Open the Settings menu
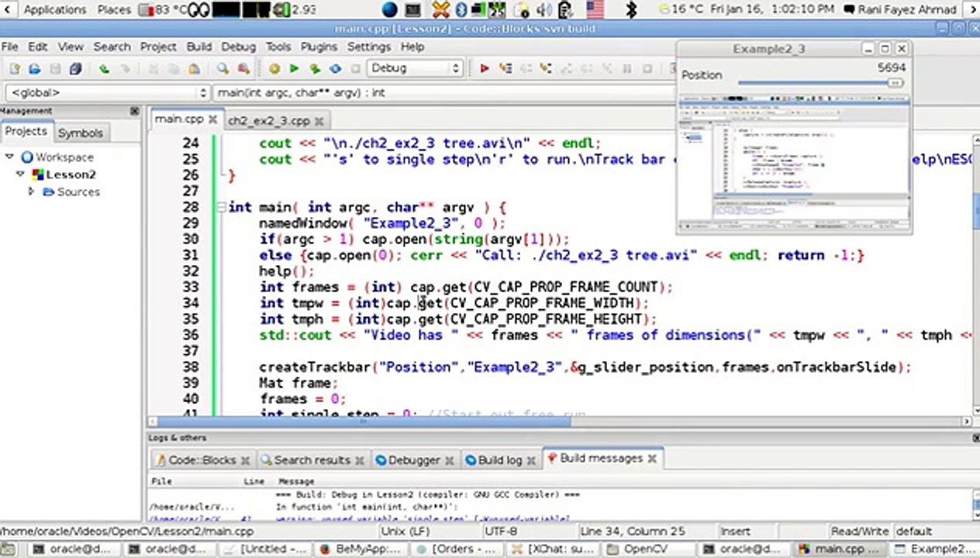980x558 pixels. [369, 46]
